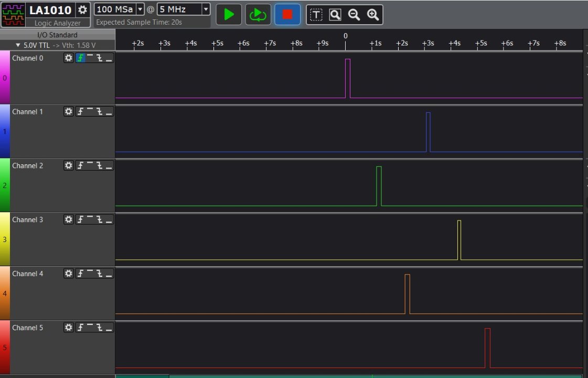Click the zoom-to-fit magnifier icon
588x378 pixels.
pos(335,15)
